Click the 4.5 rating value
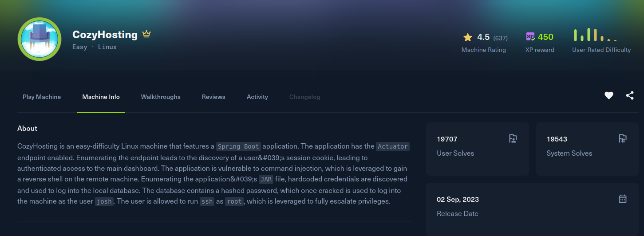644x236 pixels. coord(483,37)
